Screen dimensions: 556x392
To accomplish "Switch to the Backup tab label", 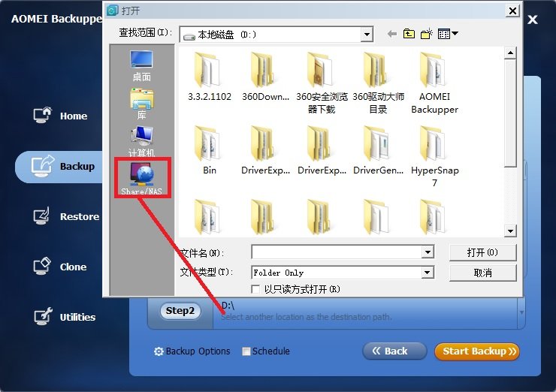I will pyautogui.click(x=77, y=166).
